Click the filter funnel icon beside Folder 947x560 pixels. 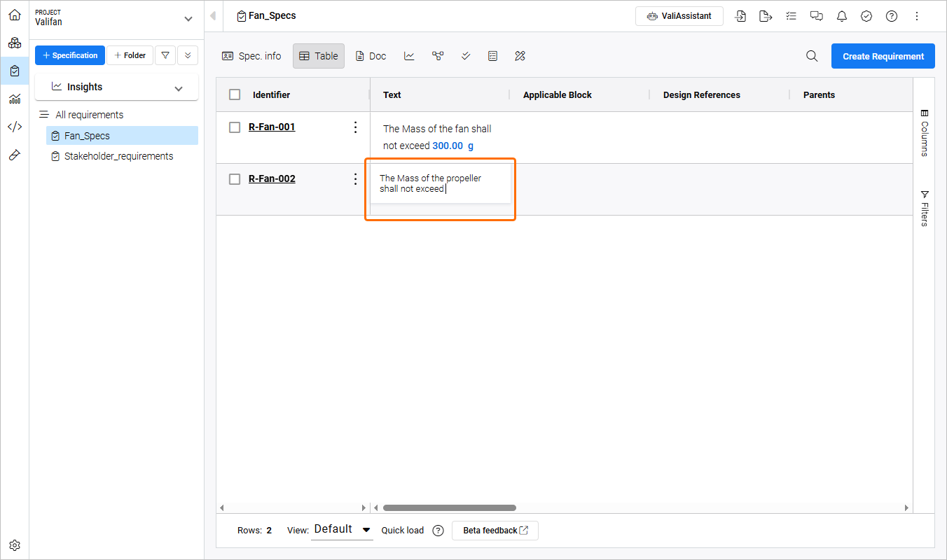point(165,55)
